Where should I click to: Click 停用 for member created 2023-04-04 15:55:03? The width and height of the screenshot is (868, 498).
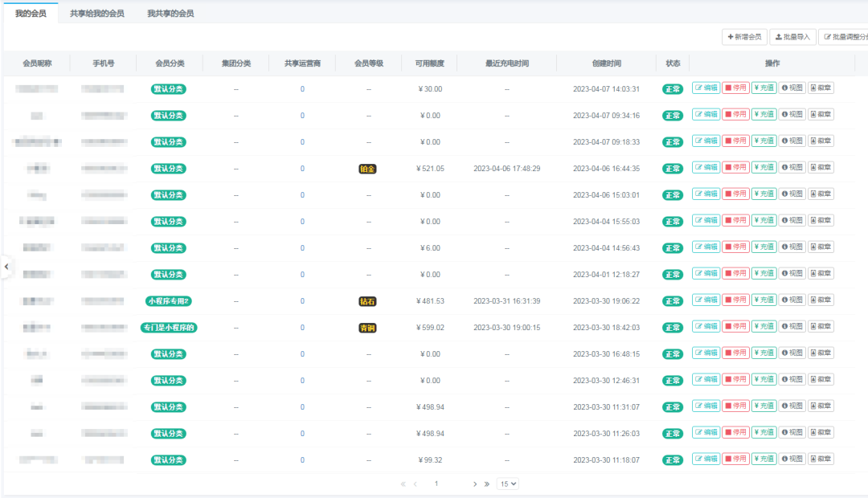point(735,221)
